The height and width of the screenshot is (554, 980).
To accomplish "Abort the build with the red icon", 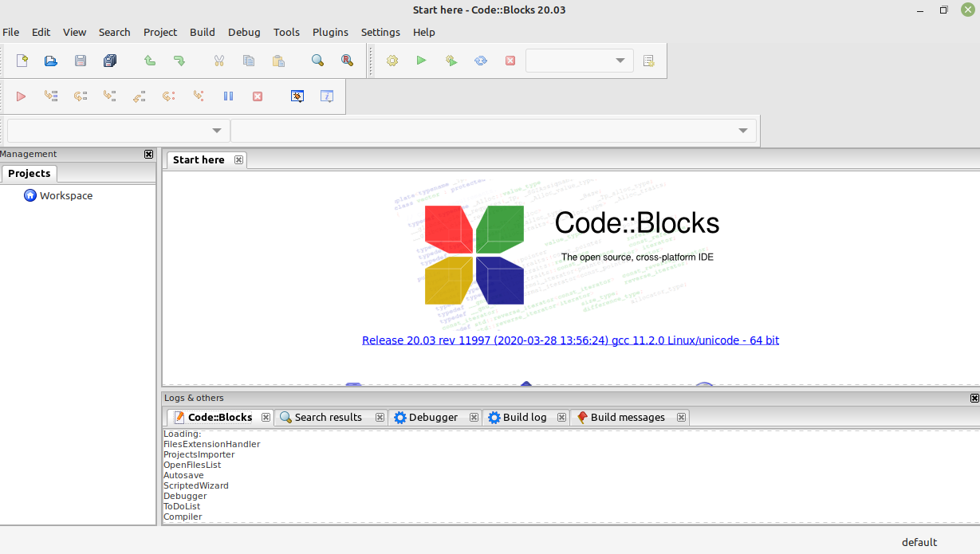I will coord(510,61).
